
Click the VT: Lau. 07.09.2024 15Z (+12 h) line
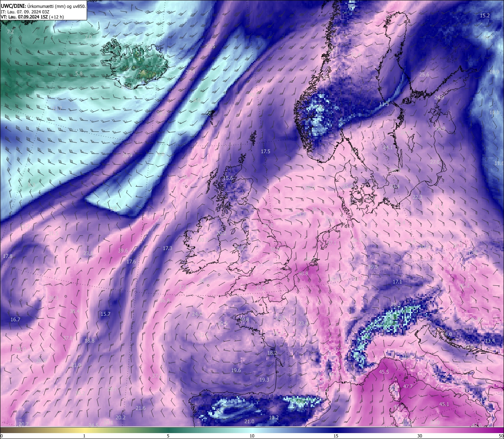[x=32, y=17]
